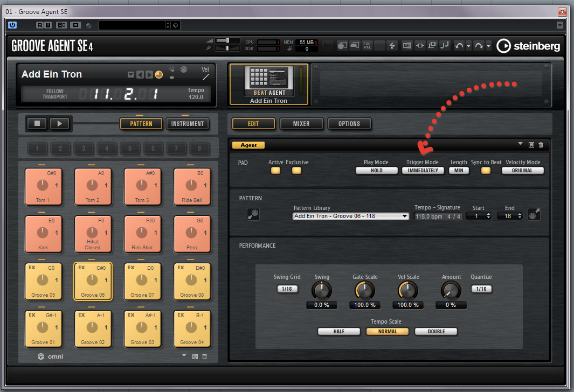
Task: Click the Redo arrow
Action: tap(479, 46)
